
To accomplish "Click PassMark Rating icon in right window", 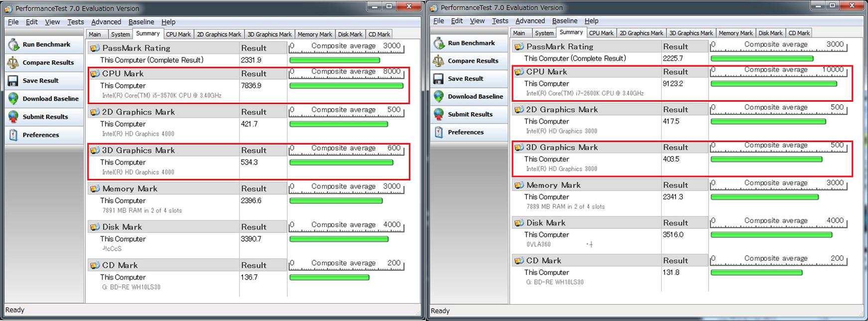I will [x=519, y=46].
